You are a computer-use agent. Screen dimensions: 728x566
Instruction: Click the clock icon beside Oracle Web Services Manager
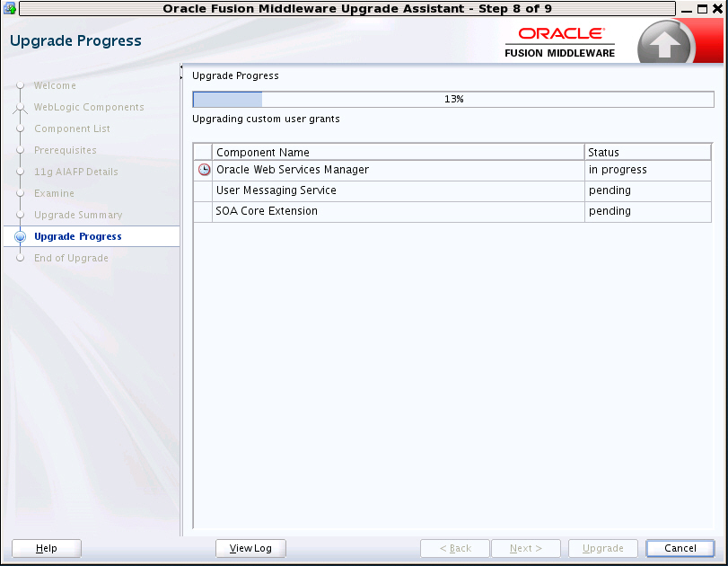[x=204, y=170]
